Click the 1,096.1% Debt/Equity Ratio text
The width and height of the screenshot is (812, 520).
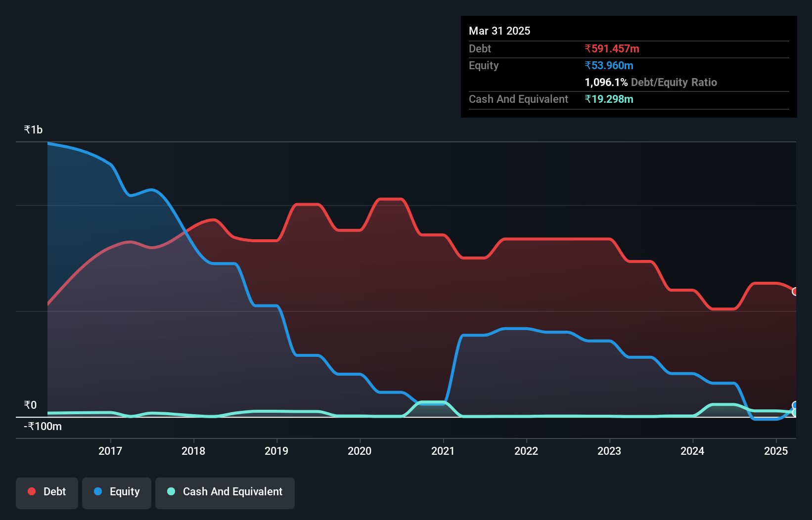[651, 82]
